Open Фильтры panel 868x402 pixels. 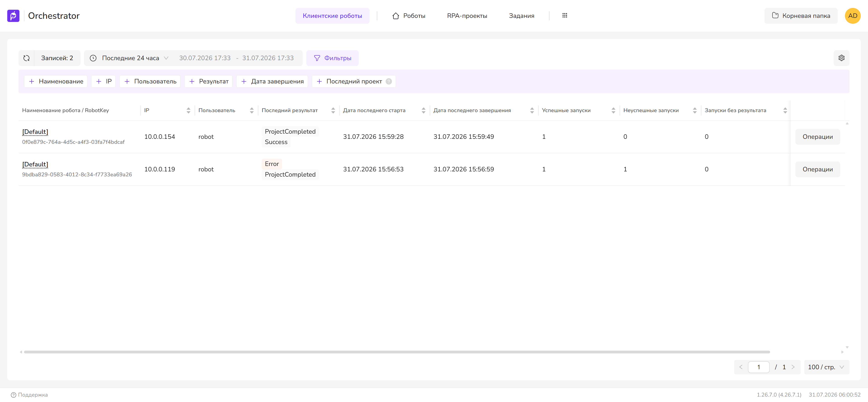click(x=332, y=58)
